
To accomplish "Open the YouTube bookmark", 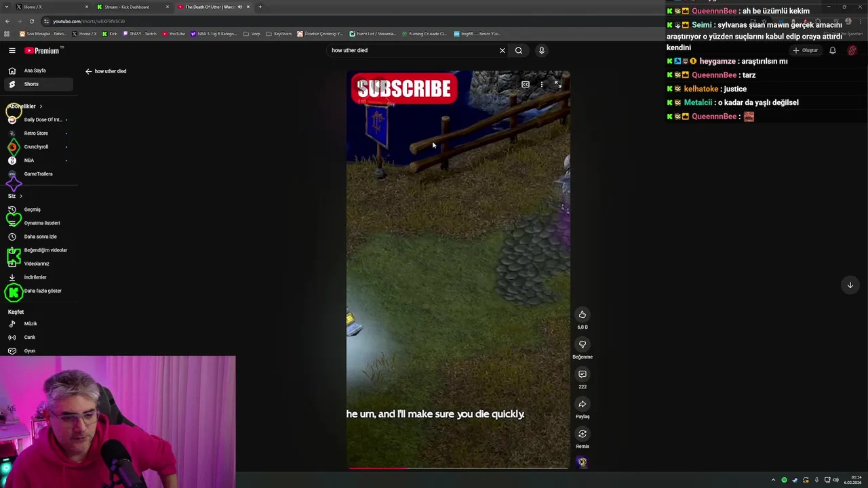I will pyautogui.click(x=174, y=33).
